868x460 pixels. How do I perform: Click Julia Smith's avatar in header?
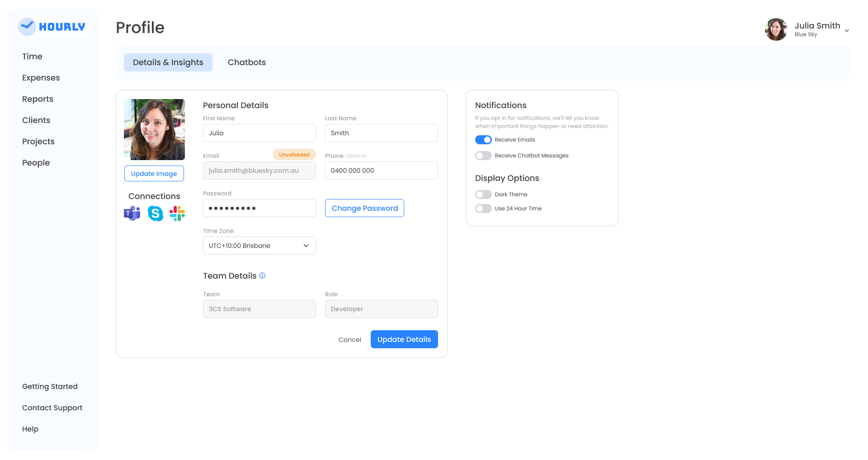click(x=776, y=29)
